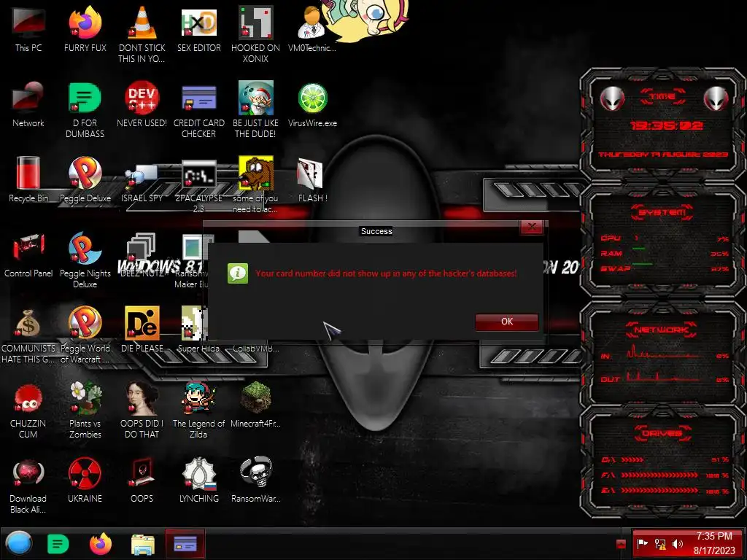
Task: Click the SYSTEM gadget header
Action: coord(662,212)
